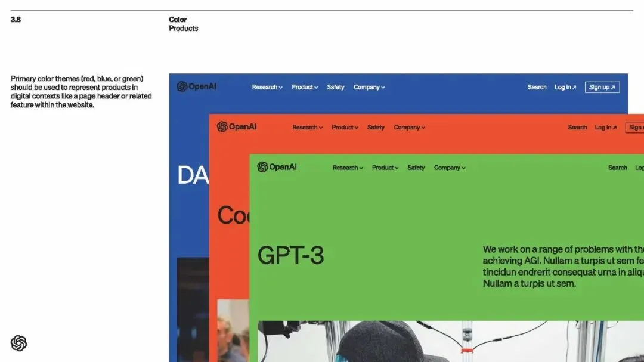Open Search on the blue page
644x362 pixels.
pos(537,87)
